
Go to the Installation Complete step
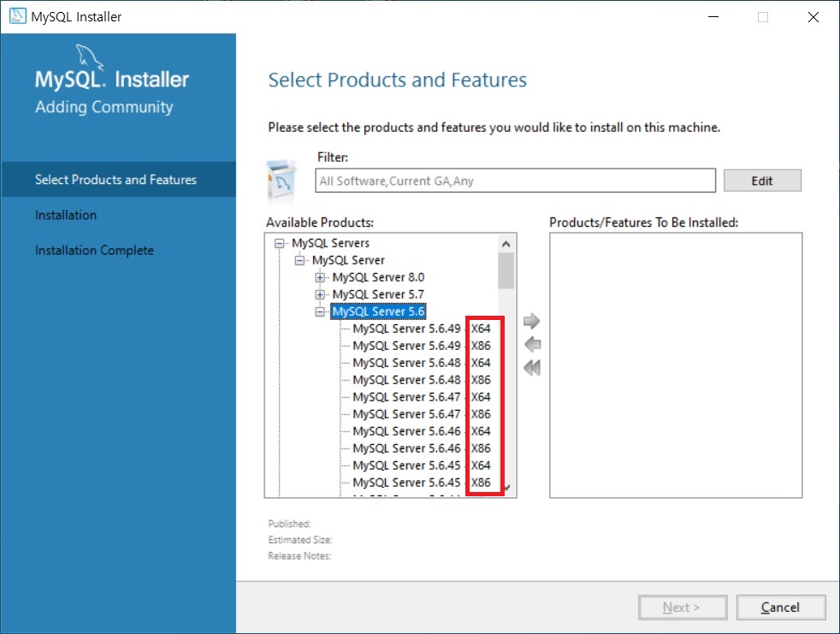(94, 251)
